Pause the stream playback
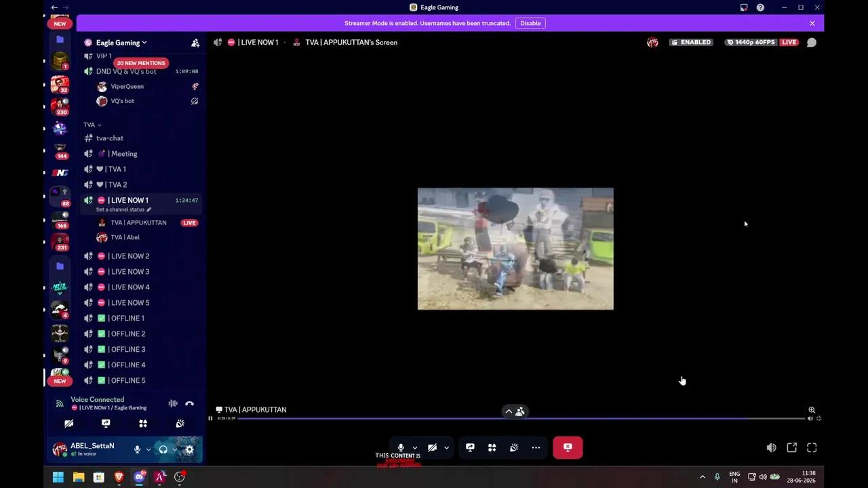The width and height of the screenshot is (868, 488). point(210,418)
